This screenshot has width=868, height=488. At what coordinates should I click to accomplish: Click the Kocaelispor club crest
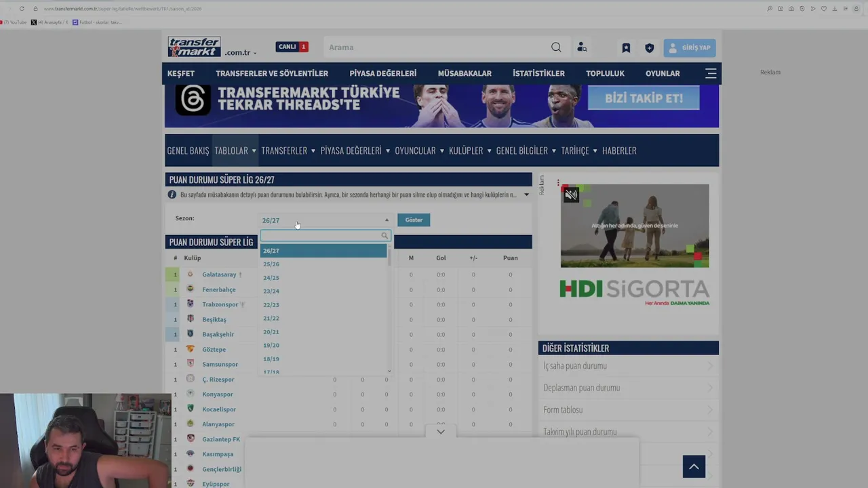point(190,409)
